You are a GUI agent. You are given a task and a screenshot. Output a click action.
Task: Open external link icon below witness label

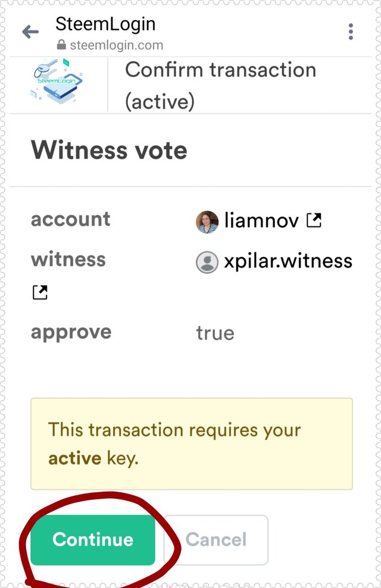click(x=40, y=293)
